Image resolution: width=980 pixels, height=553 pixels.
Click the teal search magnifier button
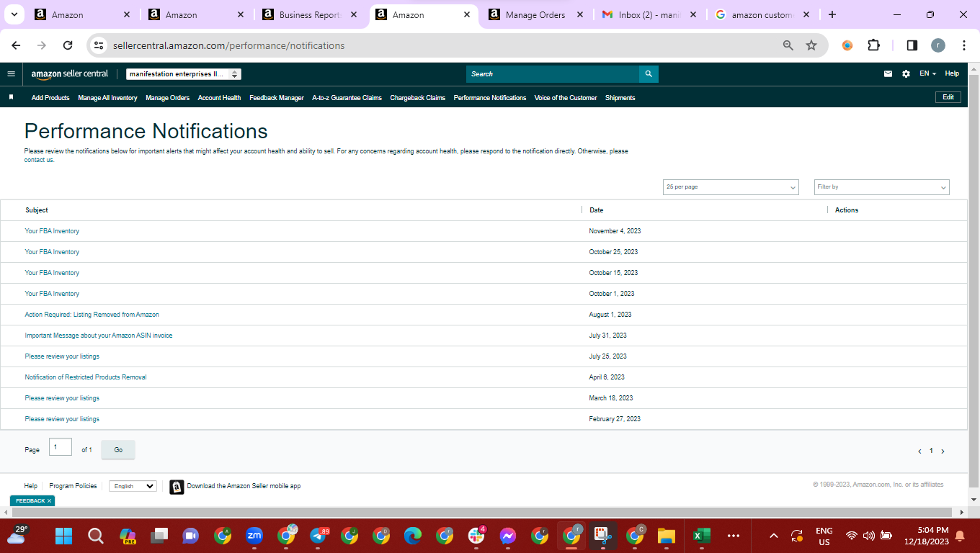click(x=649, y=74)
